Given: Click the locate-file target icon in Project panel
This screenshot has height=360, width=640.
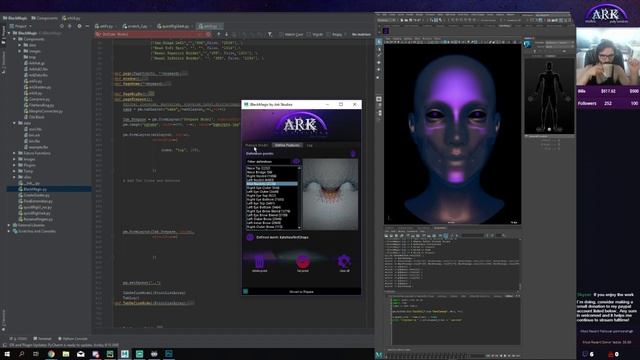Looking at the screenshot, I should 62,26.
